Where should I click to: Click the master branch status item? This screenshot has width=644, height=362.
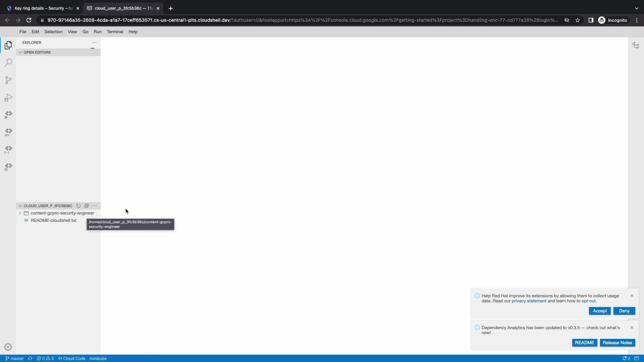pos(15,358)
